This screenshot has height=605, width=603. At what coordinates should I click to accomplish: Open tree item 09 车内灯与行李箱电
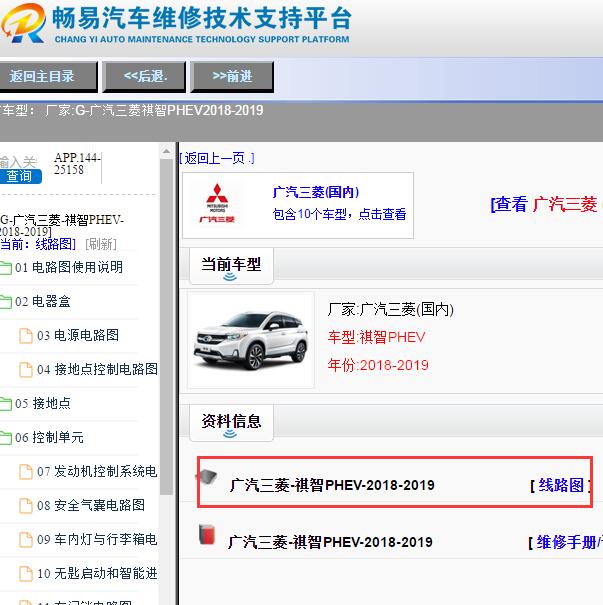97,539
